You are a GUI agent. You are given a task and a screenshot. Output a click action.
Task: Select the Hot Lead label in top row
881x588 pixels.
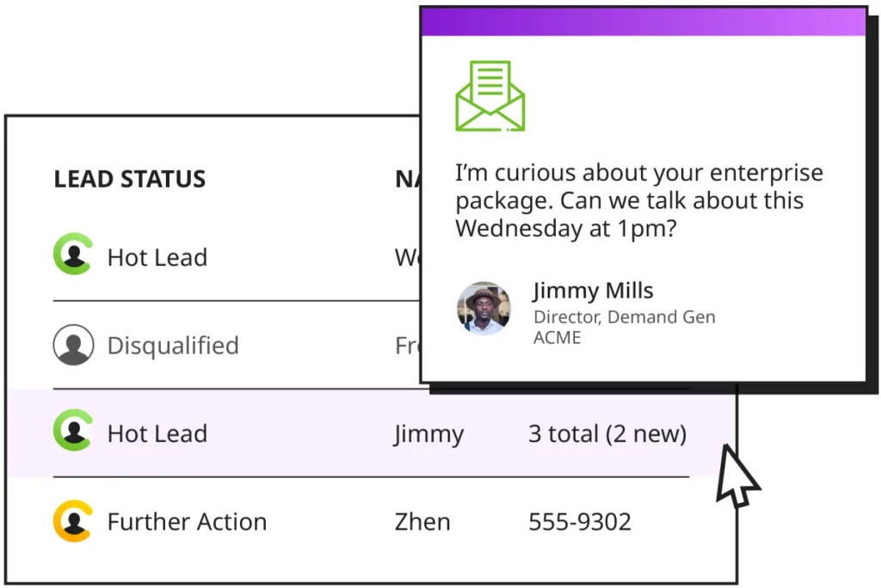[157, 258]
